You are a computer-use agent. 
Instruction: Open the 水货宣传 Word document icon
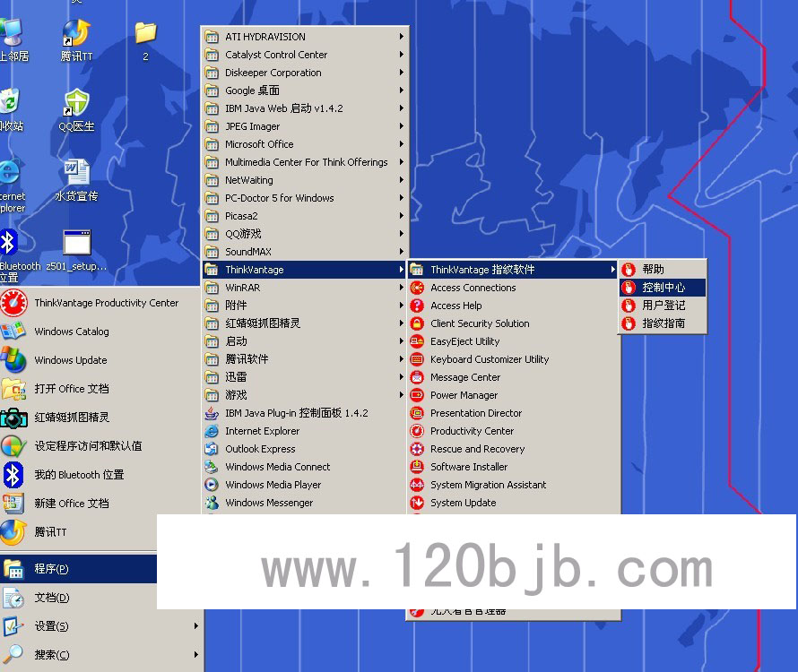pos(77,172)
